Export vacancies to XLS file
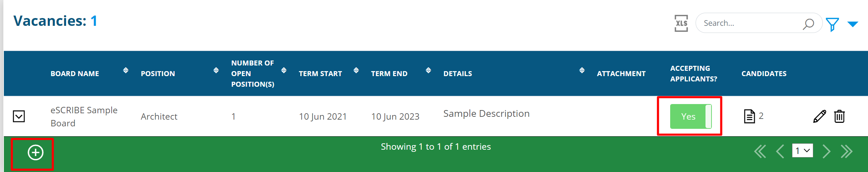Image resolution: width=868 pixels, height=172 pixels. 681,23
